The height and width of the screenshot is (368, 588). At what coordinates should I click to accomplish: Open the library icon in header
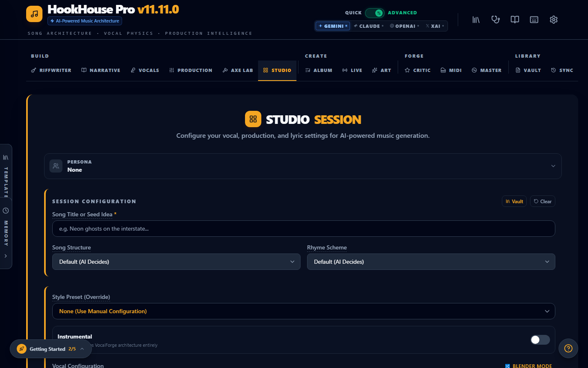pos(476,20)
